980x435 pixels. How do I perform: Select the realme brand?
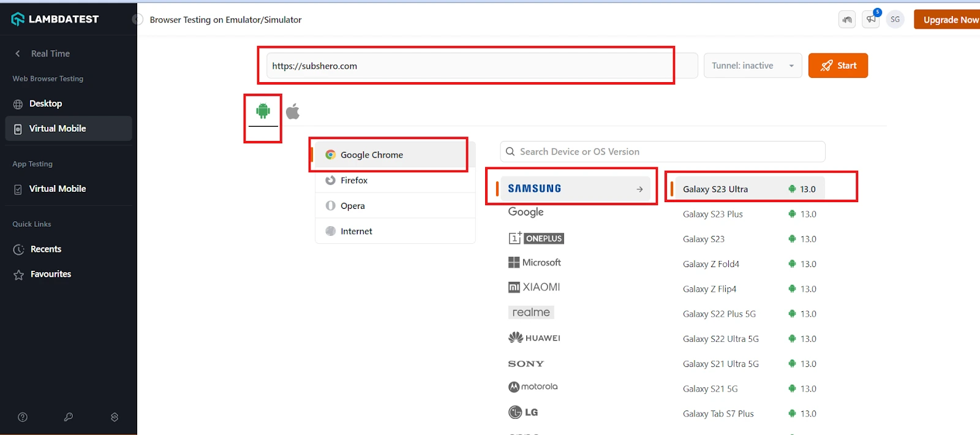pyautogui.click(x=531, y=312)
